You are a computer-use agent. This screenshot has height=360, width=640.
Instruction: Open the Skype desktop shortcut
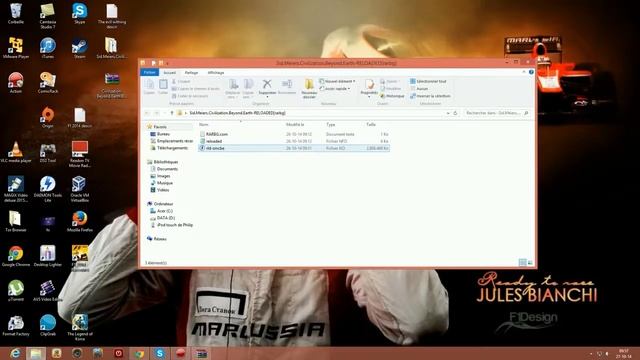click(80, 14)
